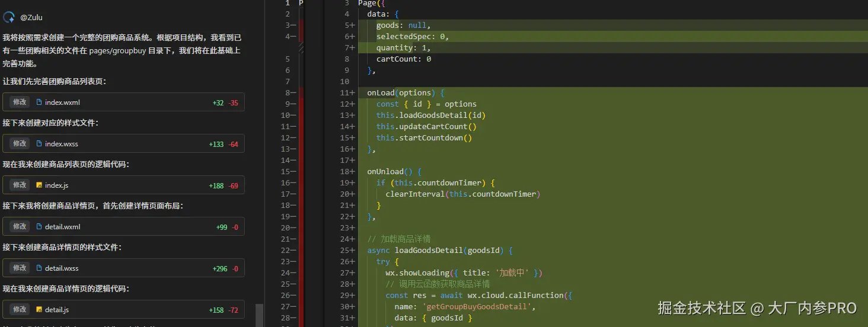Open the detail.wxss file name link
This screenshot has width=868, height=327.
click(x=62, y=268)
